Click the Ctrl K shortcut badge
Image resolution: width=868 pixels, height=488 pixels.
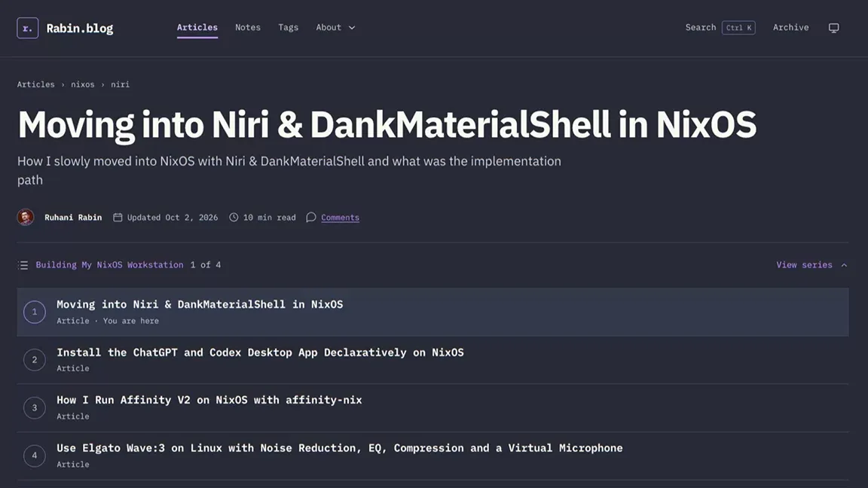click(738, 28)
